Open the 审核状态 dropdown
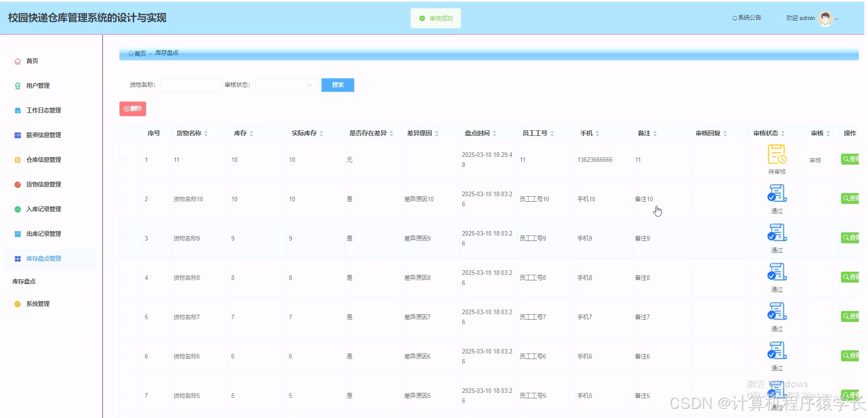 click(x=285, y=85)
